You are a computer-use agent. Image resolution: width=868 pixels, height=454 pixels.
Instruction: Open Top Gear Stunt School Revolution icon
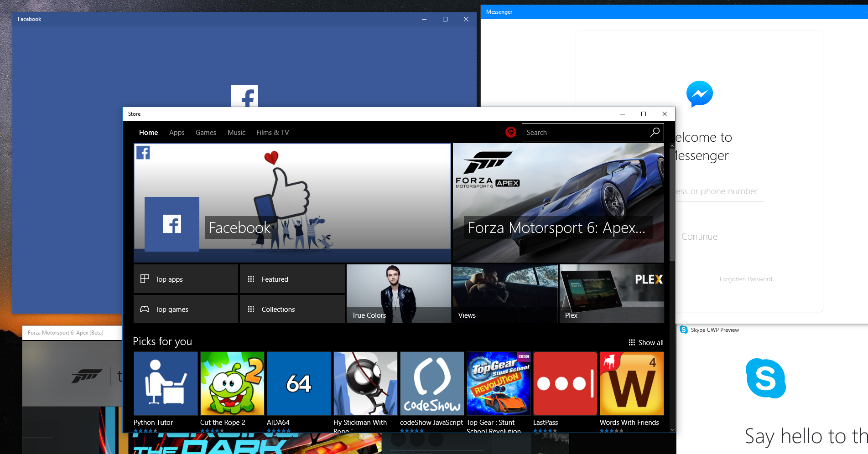coord(499,383)
